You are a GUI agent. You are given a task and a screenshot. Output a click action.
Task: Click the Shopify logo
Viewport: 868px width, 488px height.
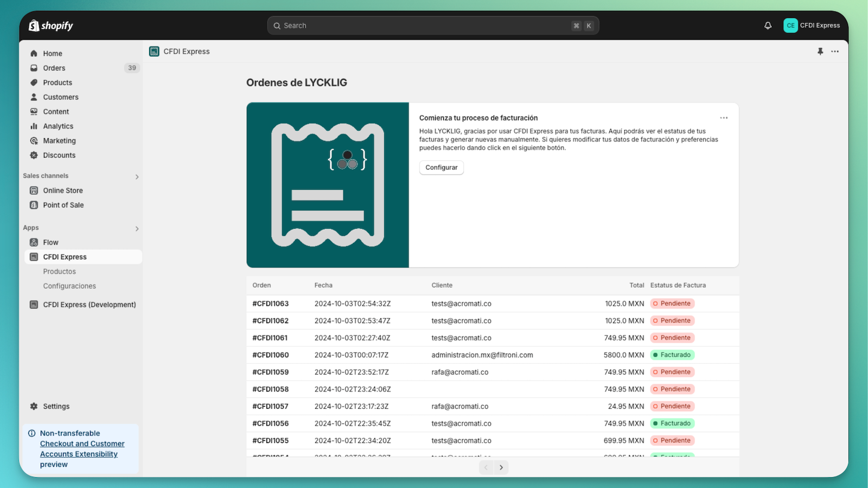pos(51,25)
